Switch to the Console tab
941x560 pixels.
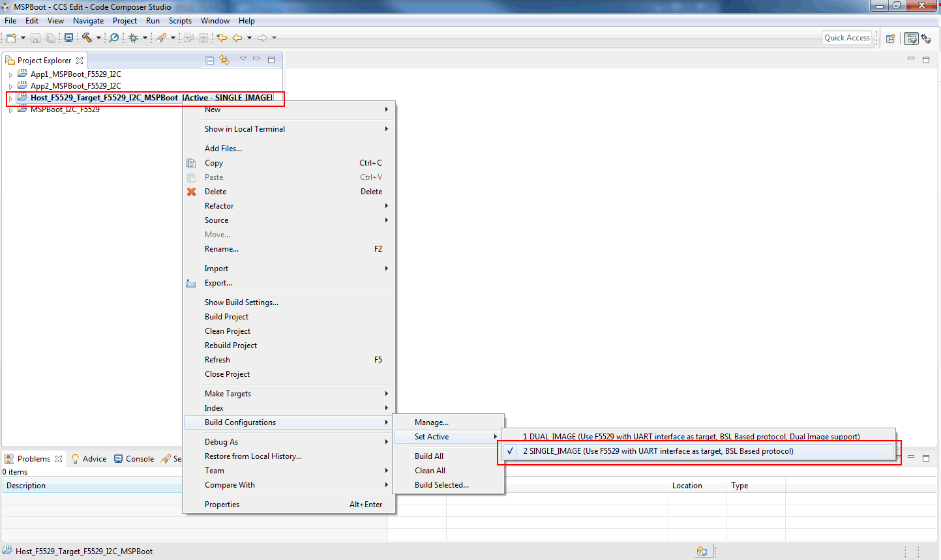click(x=134, y=459)
